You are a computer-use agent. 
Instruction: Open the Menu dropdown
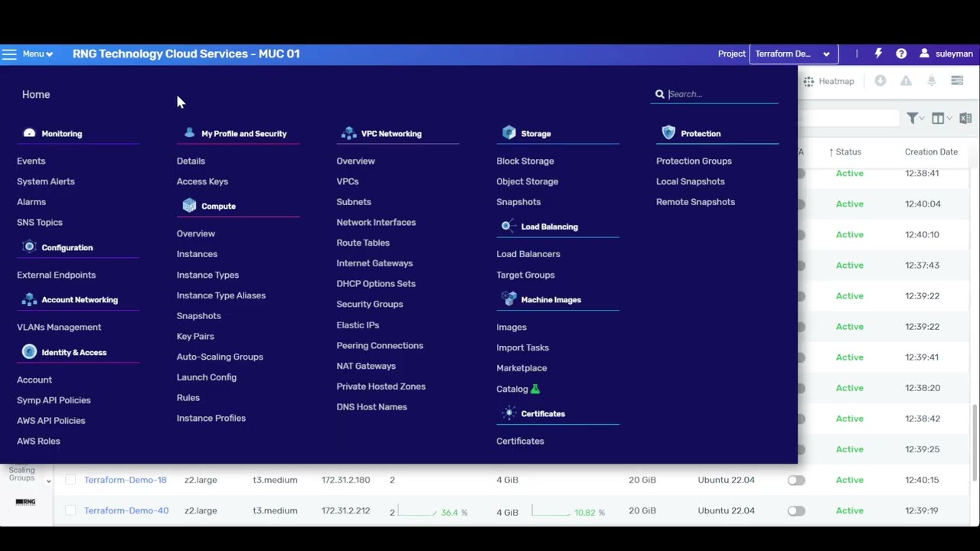tap(38, 54)
